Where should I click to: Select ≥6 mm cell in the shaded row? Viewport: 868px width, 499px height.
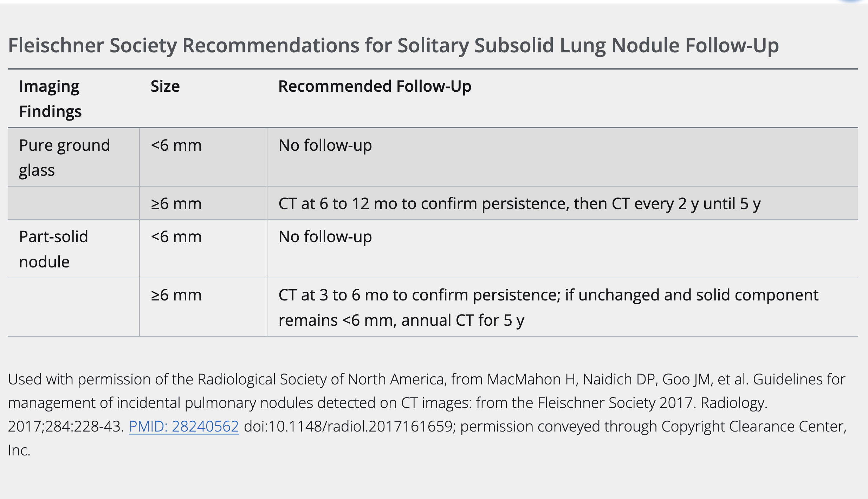point(176,204)
